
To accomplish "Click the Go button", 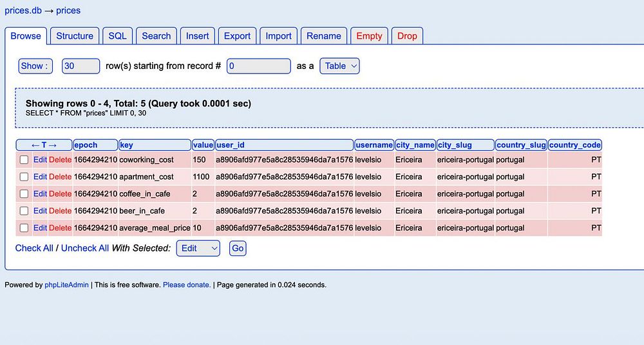I will (x=238, y=248).
